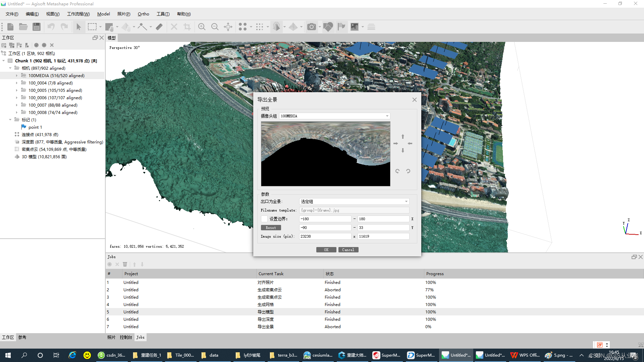Click the reset view icon on the toolbar
This screenshot has height=362, width=644.
coord(228,26)
